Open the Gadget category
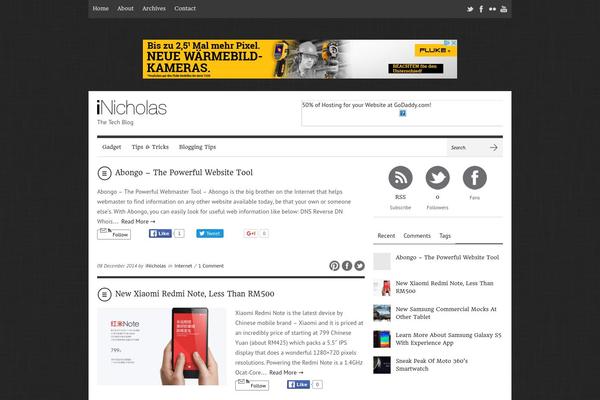This screenshot has height=400, width=600. pos(112,147)
